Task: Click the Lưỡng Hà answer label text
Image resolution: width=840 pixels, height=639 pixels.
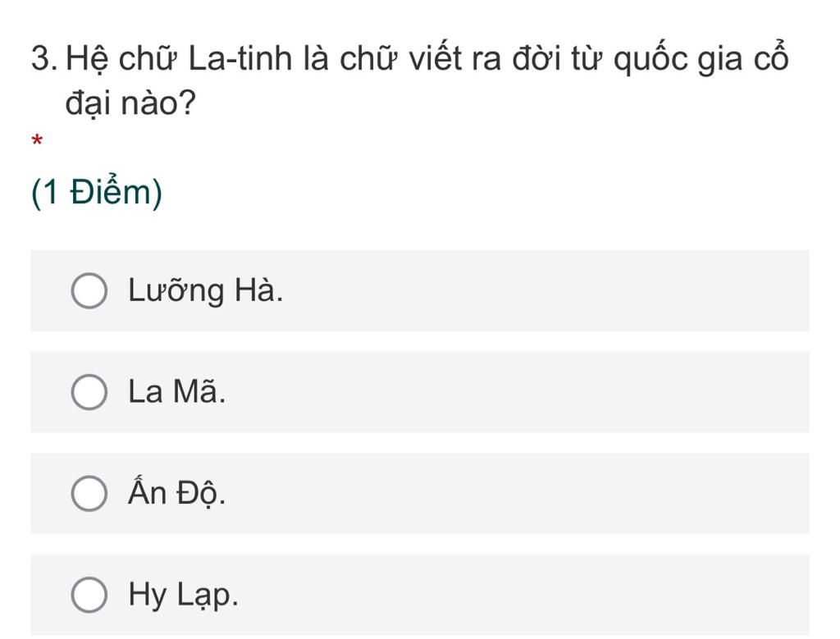Action: 205,290
